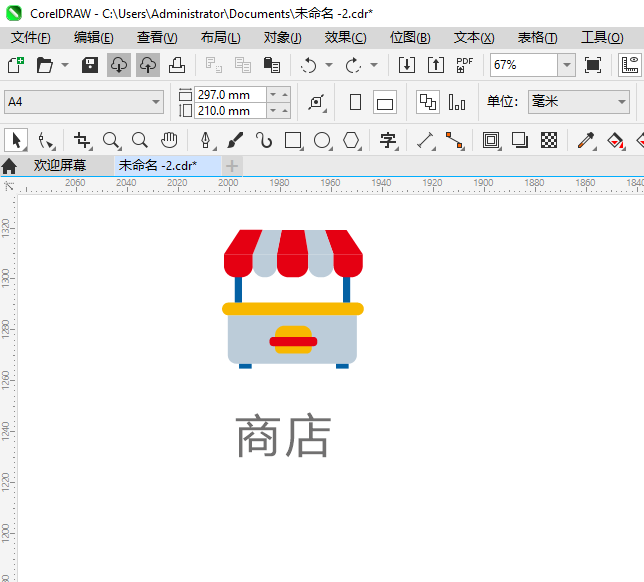Select the Connector tool
The width and height of the screenshot is (644, 582).
pyautogui.click(x=455, y=140)
